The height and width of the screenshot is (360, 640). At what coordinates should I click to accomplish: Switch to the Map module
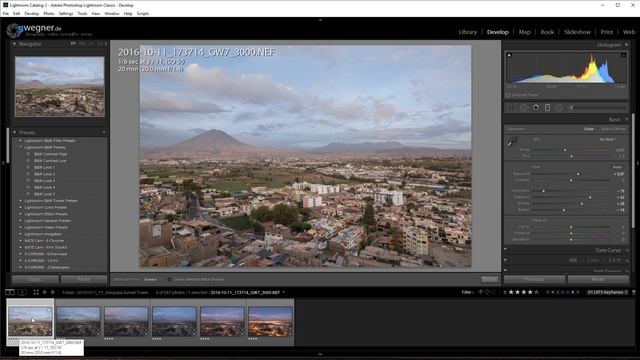point(524,32)
